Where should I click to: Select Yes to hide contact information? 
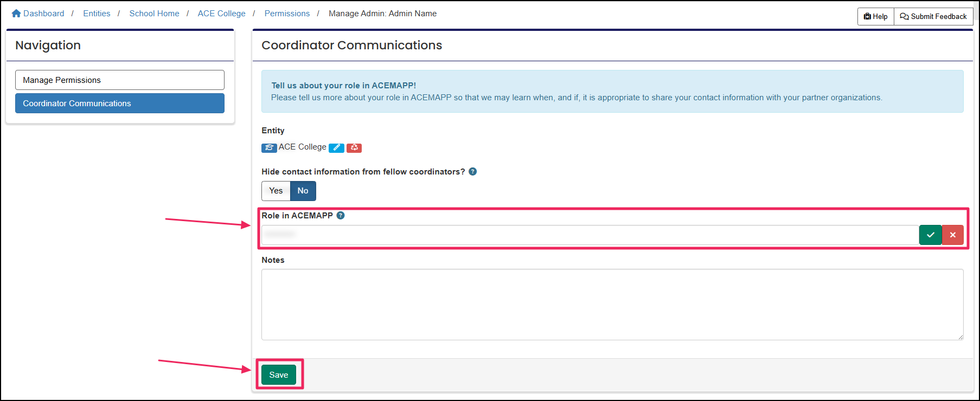point(276,191)
